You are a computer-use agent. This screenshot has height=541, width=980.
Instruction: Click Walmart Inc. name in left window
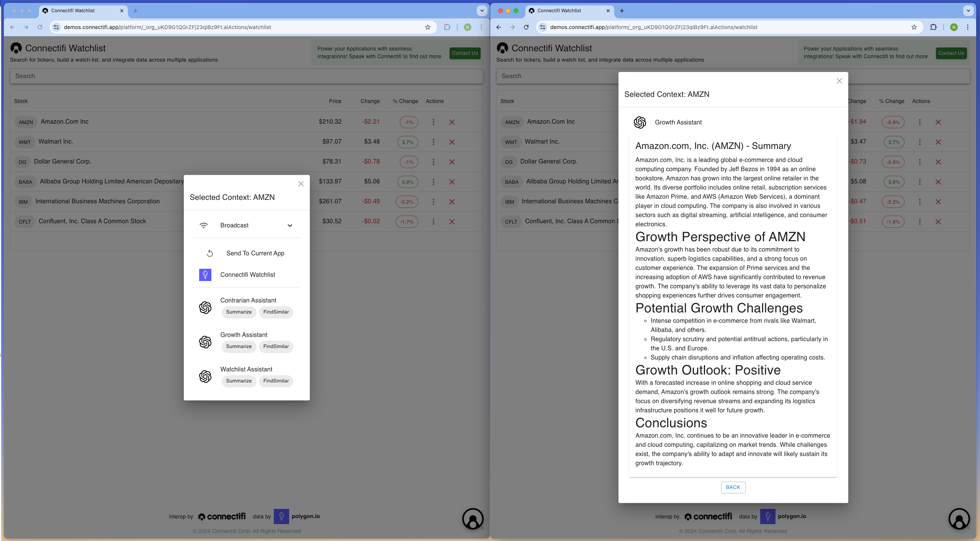coord(56,141)
